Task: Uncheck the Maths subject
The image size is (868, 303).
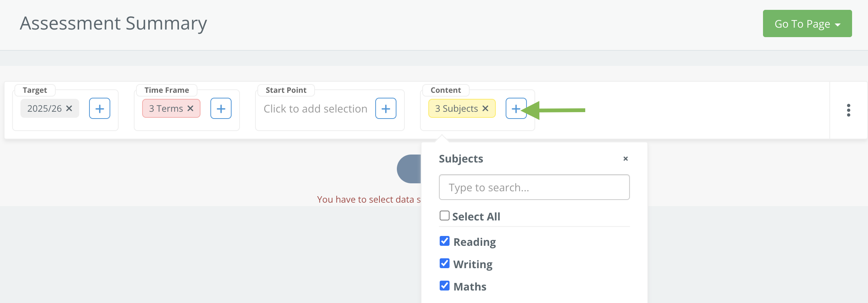Action: coord(445,286)
